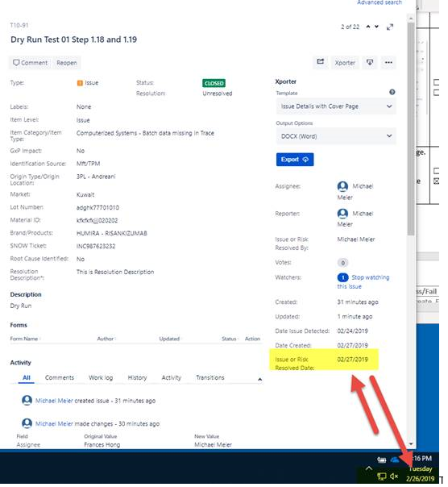Viewport: 448px width, 487px height.
Task: Sort forms by Status column
Action: (229, 339)
